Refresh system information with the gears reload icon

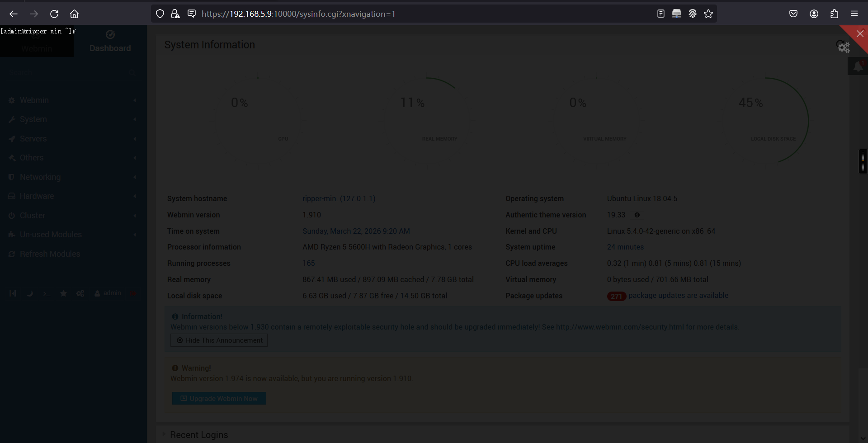click(x=843, y=46)
